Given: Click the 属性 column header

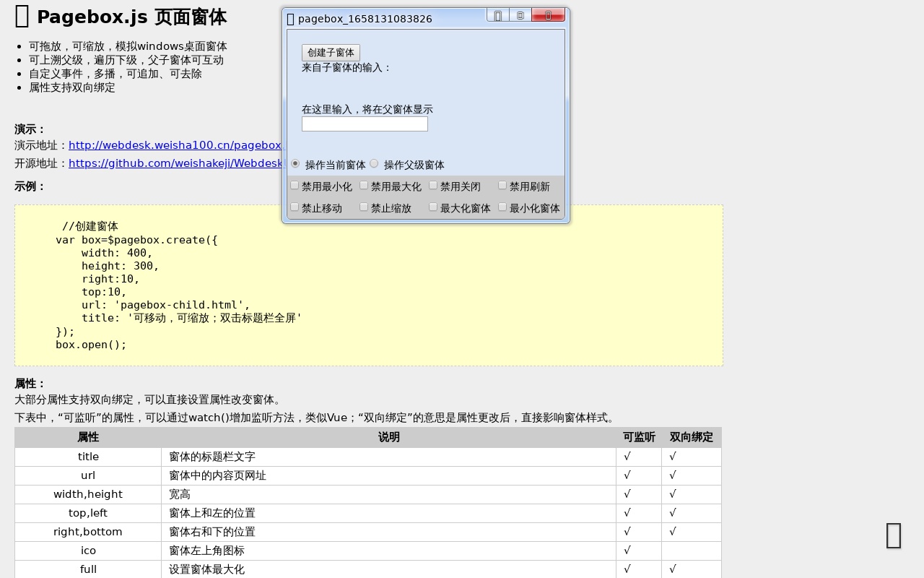Looking at the screenshot, I should tap(88, 437).
